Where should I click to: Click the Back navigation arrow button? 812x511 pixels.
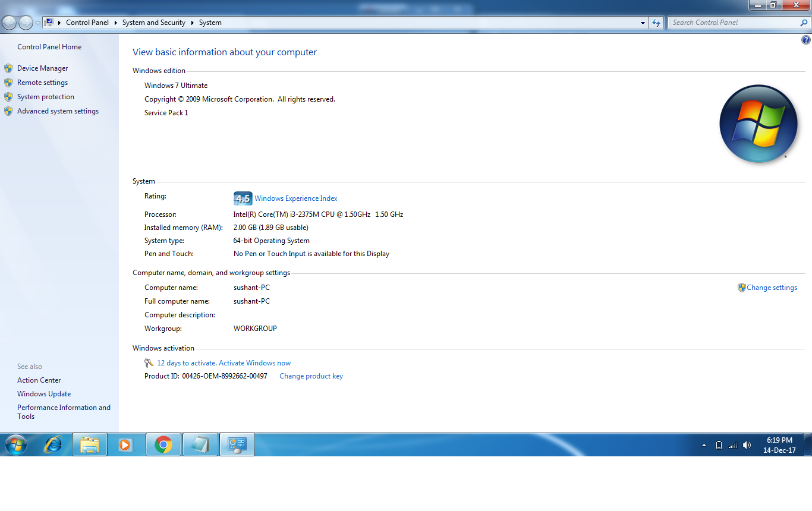10,23
